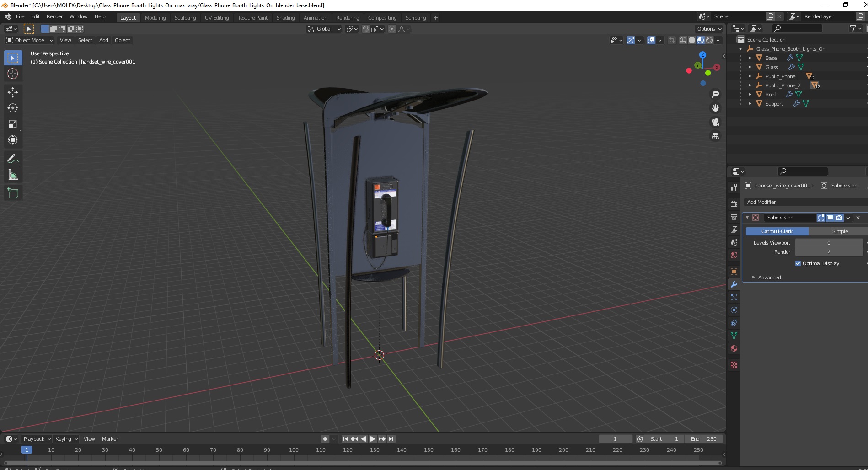Screen dimensions: 868x470
Task: Select the Annotate tool
Action: (13, 159)
